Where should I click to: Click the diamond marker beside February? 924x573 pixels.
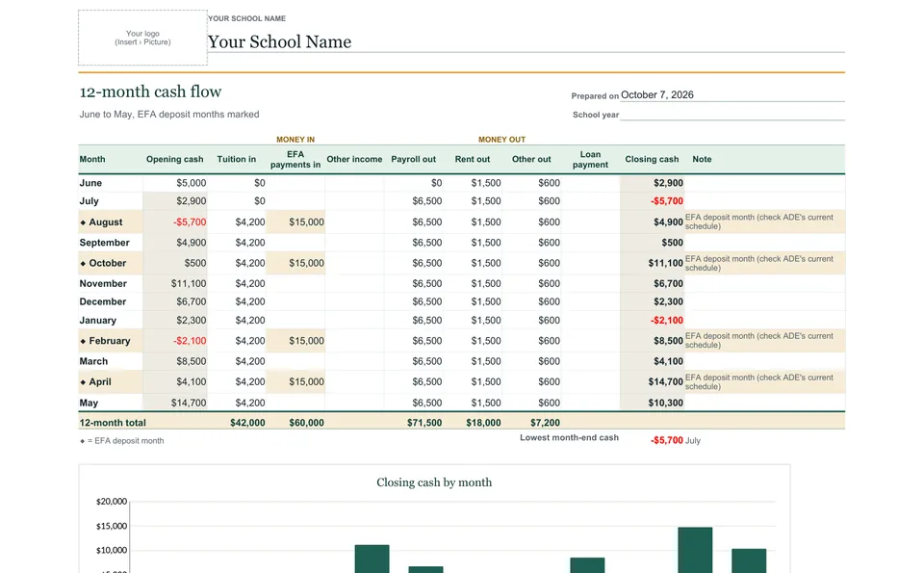[83, 341]
